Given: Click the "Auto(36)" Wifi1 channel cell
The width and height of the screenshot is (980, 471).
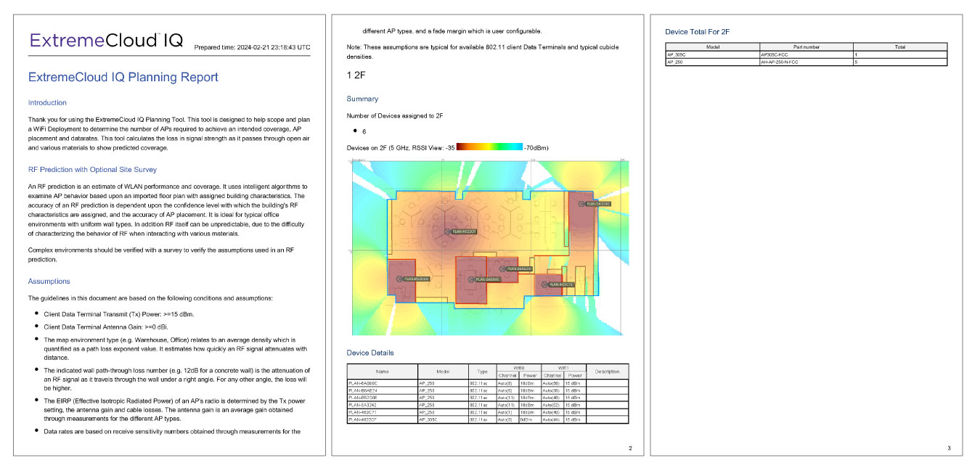Looking at the screenshot, I should [554, 390].
